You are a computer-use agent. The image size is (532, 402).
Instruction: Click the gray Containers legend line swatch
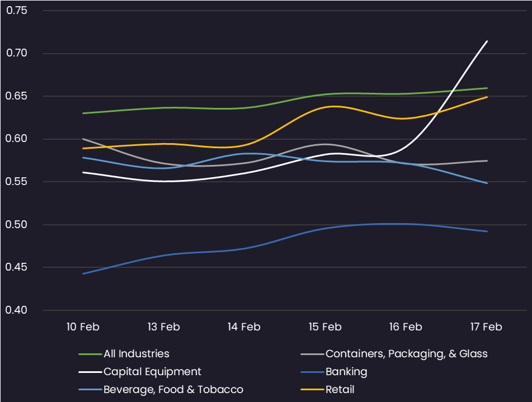312,354
